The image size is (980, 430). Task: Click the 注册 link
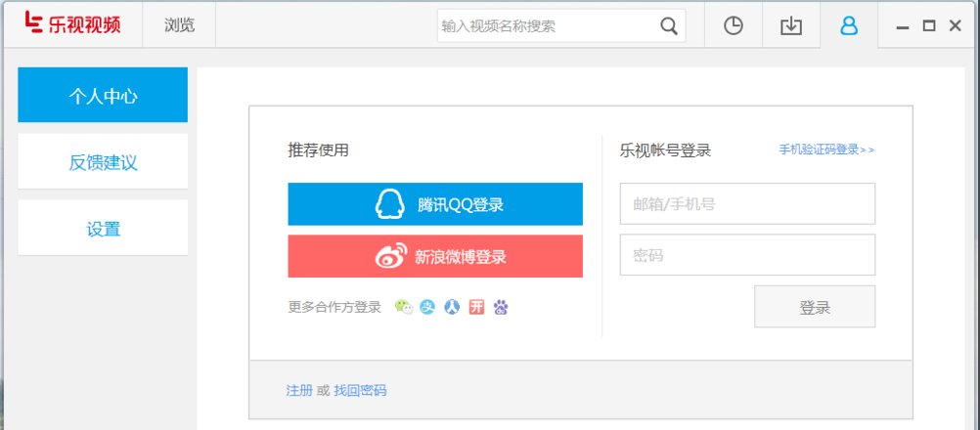pos(298,391)
